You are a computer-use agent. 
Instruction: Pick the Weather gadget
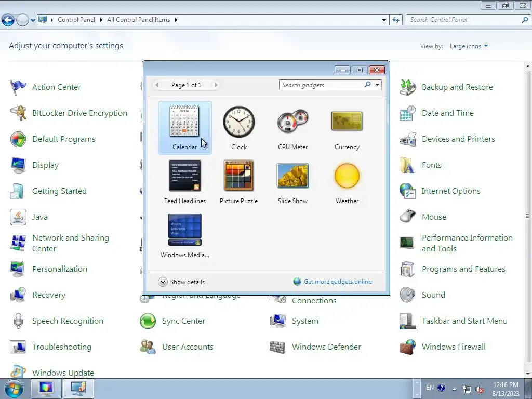[347, 182]
